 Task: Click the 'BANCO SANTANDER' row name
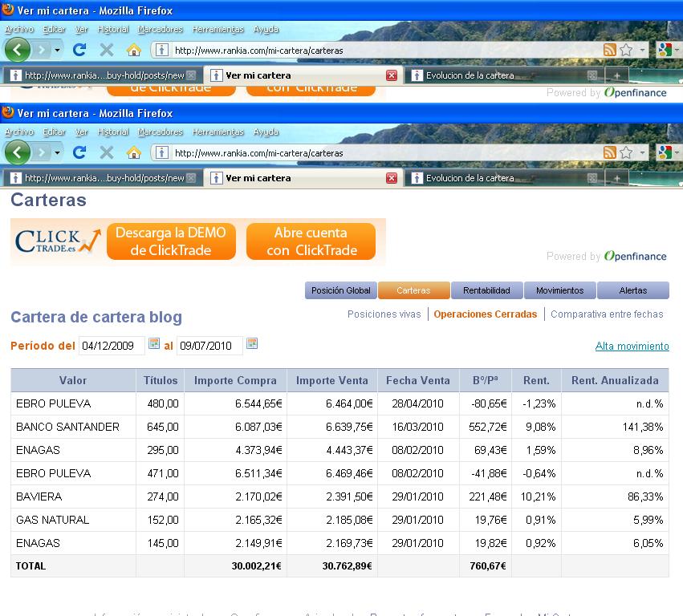[67, 427]
